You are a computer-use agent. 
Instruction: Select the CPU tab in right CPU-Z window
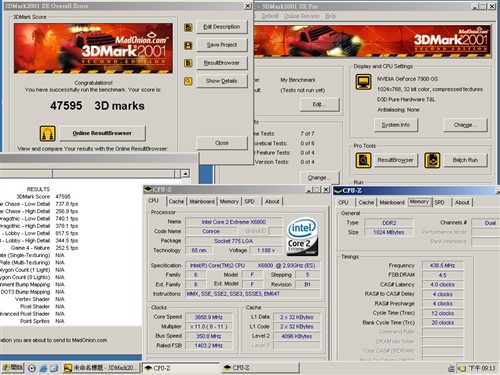(x=343, y=202)
